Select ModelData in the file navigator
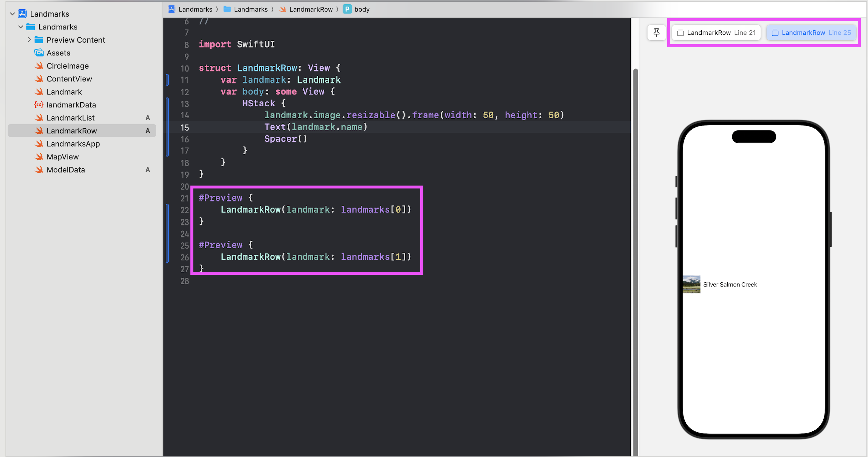Image resolution: width=868 pixels, height=457 pixels. point(66,170)
